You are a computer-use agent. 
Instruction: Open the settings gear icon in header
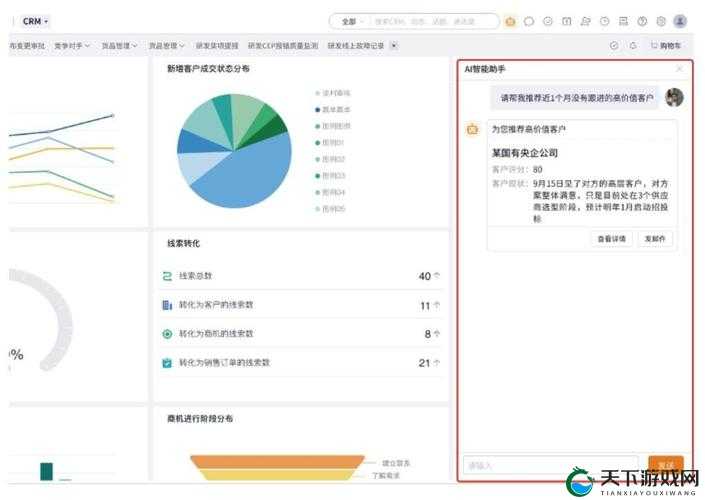tap(661, 21)
